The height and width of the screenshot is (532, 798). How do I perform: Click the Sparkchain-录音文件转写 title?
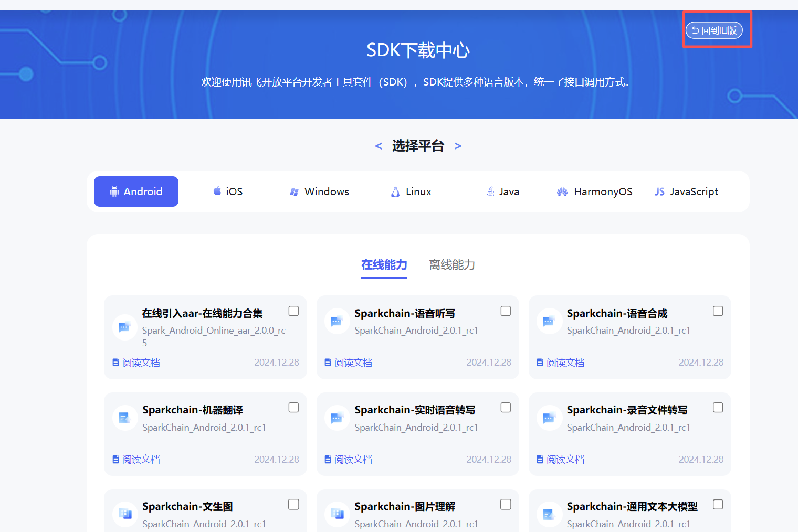click(x=627, y=410)
